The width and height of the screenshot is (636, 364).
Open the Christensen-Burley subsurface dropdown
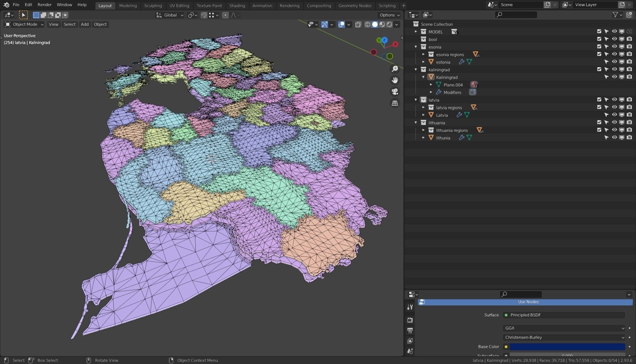(x=564, y=337)
